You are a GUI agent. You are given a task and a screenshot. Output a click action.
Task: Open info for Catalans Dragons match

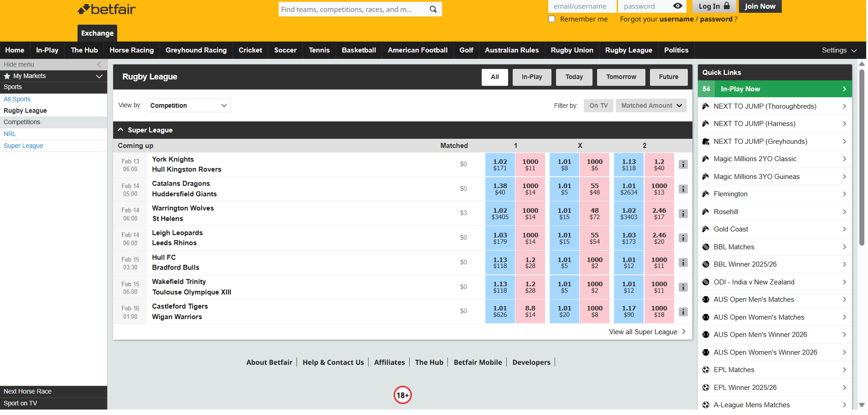683,189
